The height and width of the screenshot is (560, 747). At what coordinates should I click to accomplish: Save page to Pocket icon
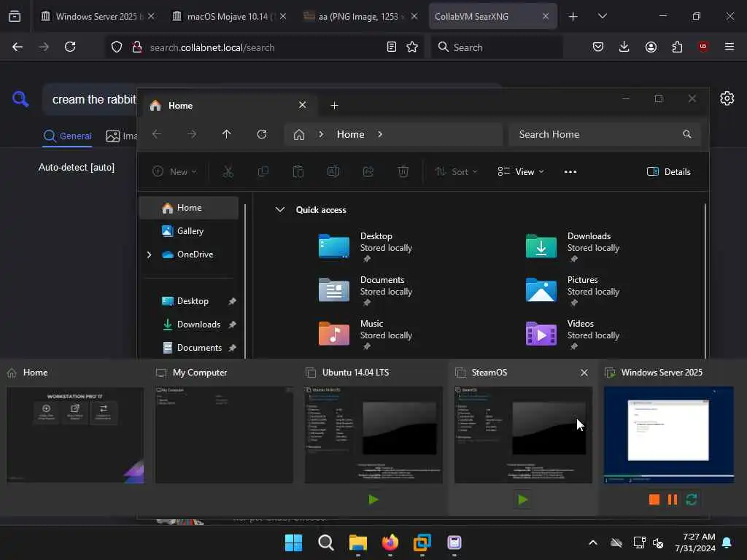(598, 47)
